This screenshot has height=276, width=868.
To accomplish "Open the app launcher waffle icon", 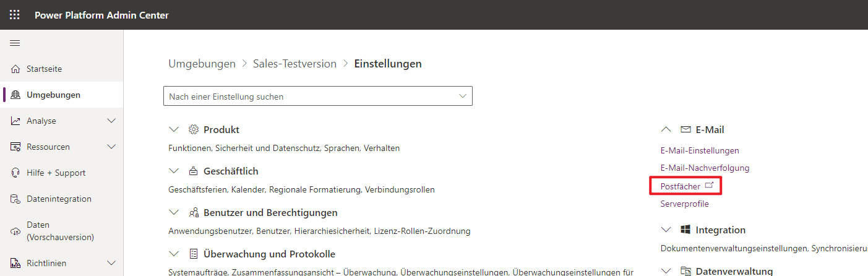I will (x=14, y=15).
